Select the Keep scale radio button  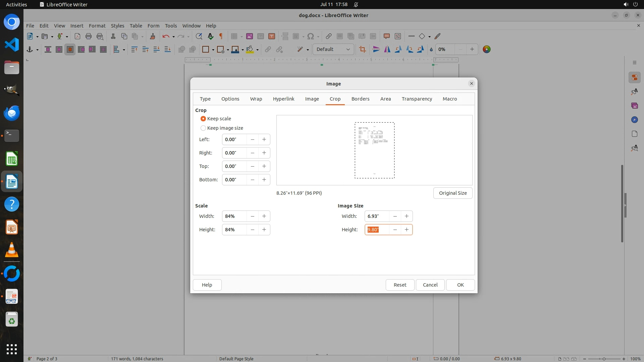pos(203,119)
